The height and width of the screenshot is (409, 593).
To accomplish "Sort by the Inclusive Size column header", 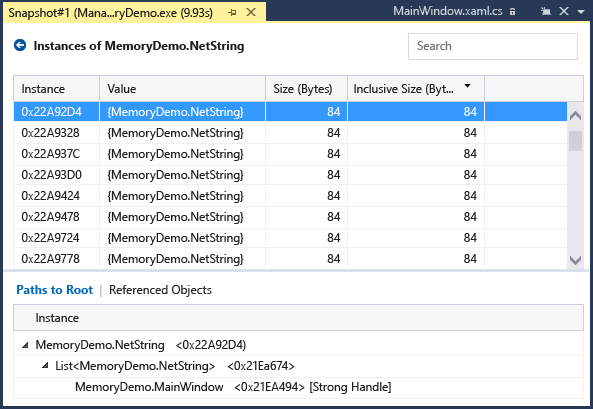I will 416,89.
